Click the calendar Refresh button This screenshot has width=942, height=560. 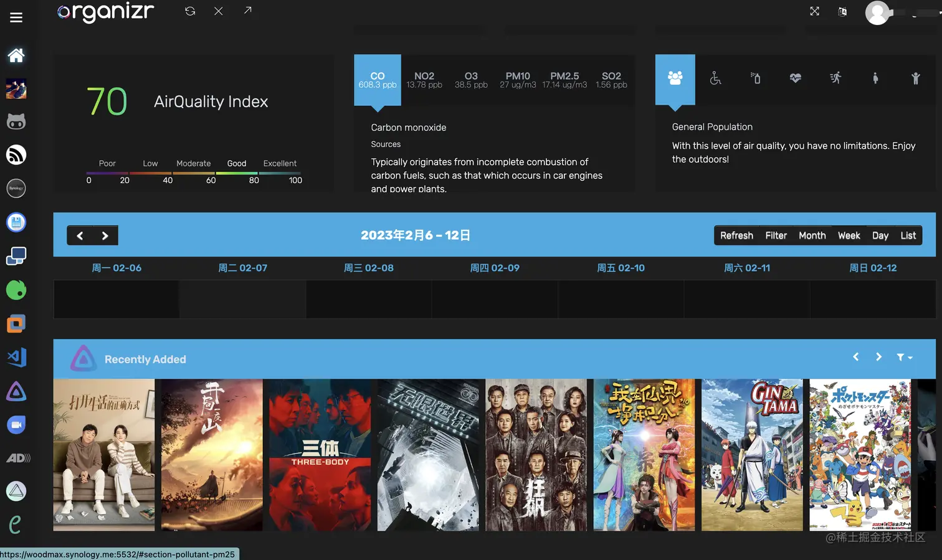pyautogui.click(x=736, y=235)
